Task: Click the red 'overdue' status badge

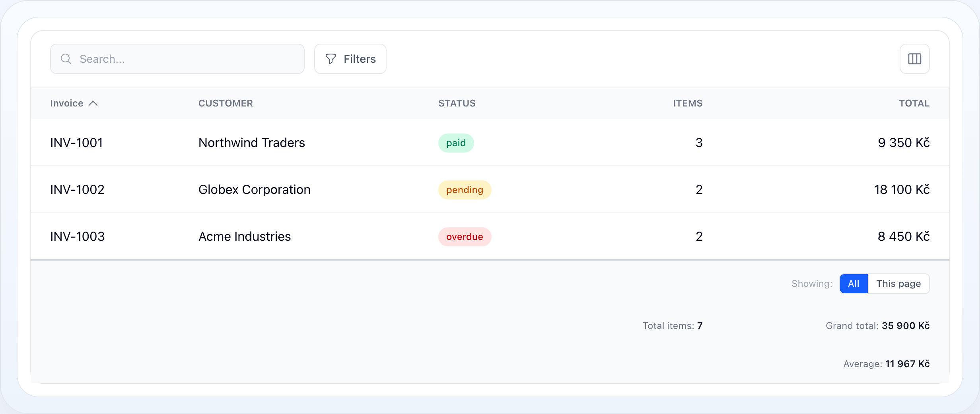Action: [x=465, y=237]
